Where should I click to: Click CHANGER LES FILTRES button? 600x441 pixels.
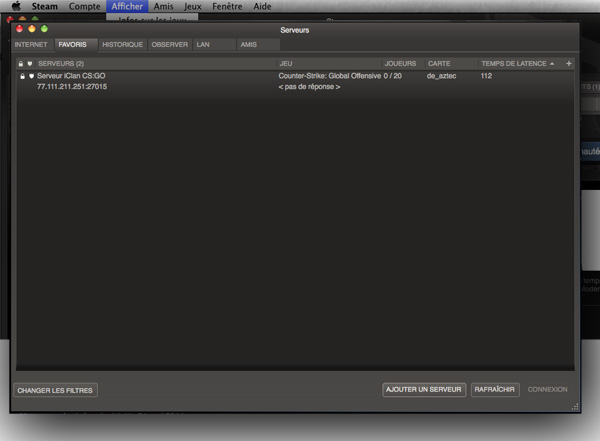(55, 390)
